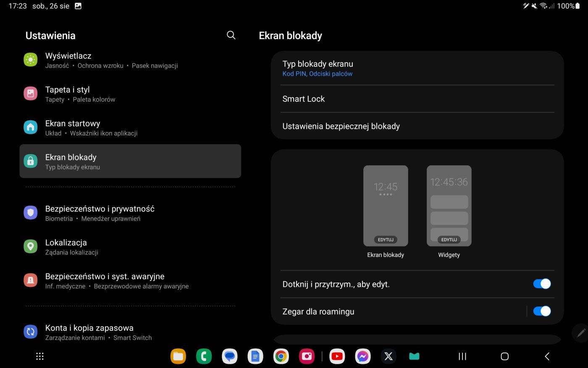The width and height of the screenshot is (588, 368).
Task: Open Lokalizacja via its pin icon
Action: [x=30, y=246]
